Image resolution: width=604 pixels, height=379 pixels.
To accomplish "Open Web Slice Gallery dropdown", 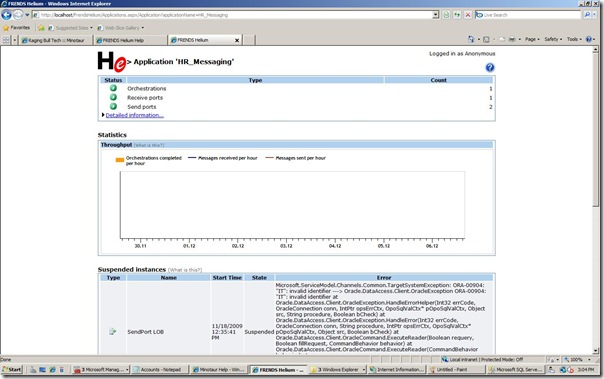I will tap(121, 28).
